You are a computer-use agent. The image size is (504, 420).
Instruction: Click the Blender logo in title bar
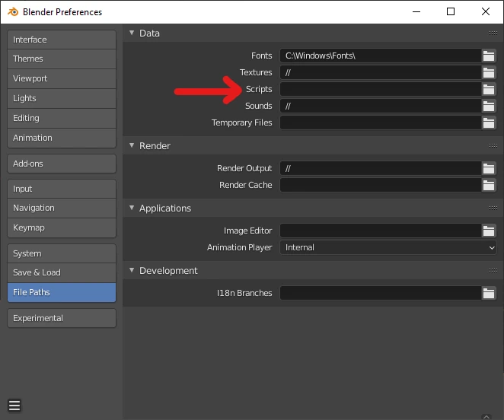click(13, 12)
